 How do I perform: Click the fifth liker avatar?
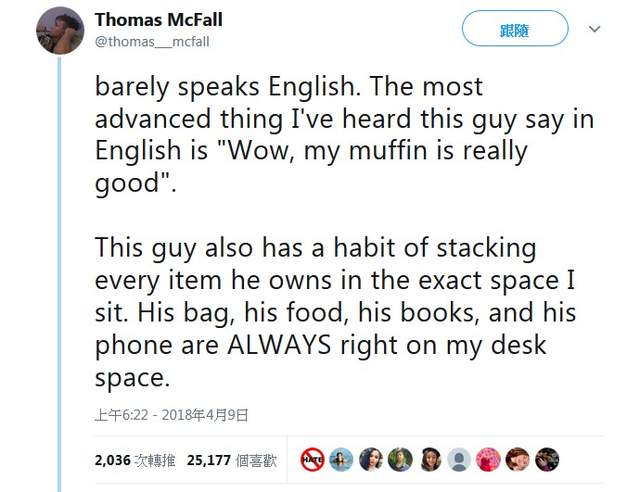click(x=430, y=459)
